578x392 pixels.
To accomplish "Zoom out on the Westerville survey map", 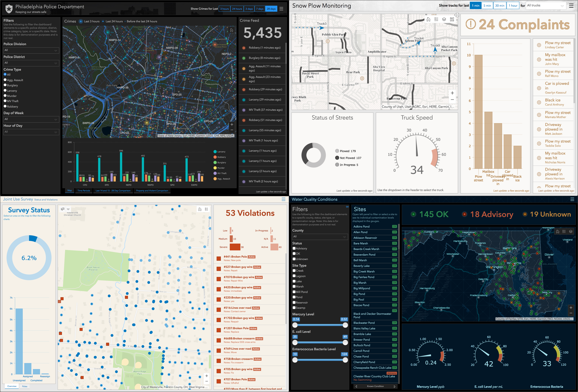I will (x=207, y=381).
